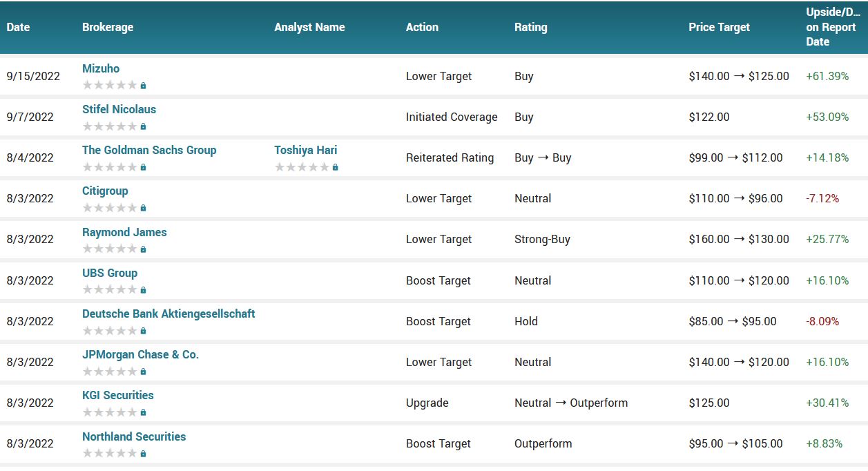Click the star rating under The Goldman Sachs Group
The image size is (868, 471).
(x=110, y=167)
